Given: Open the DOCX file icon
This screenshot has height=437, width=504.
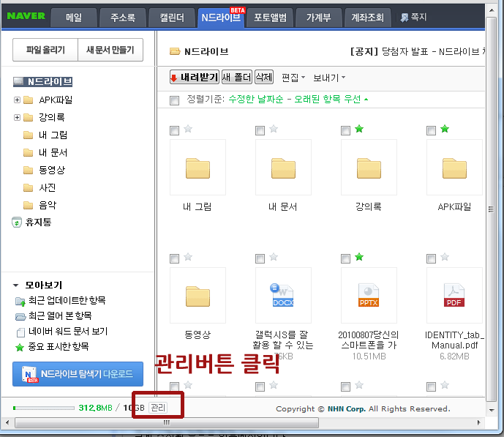Looking at the screenshot, I should (x=283, y=295).
